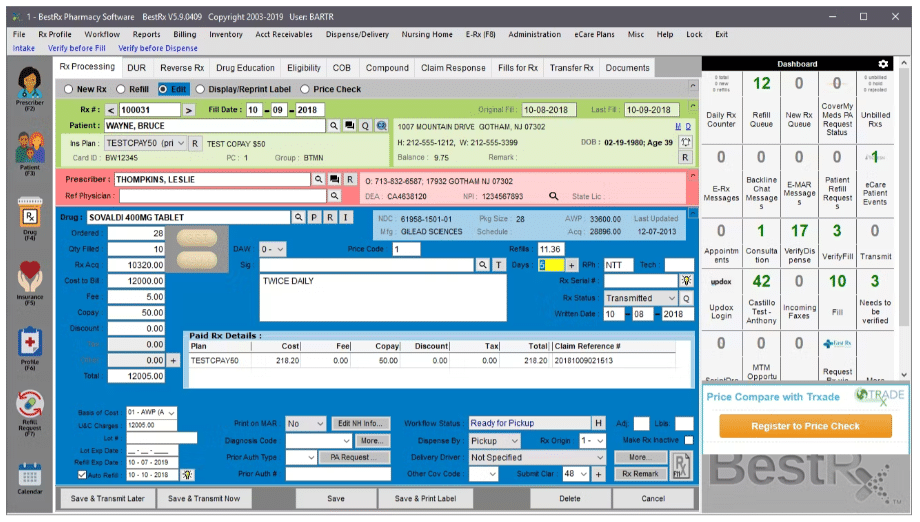This screenshot has height=522, width=920.
Task: Click the Verify before Fill link
Action: point(77,48)
